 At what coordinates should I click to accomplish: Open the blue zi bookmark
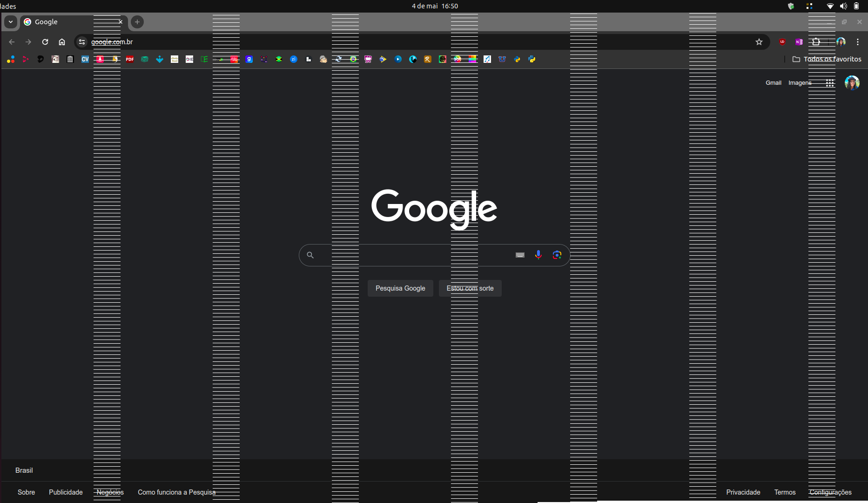click(x=294, y=59)
